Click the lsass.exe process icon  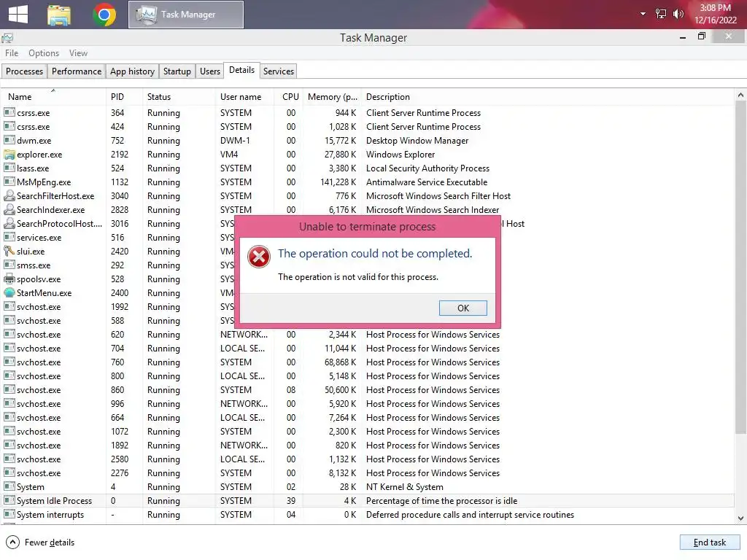9,168
